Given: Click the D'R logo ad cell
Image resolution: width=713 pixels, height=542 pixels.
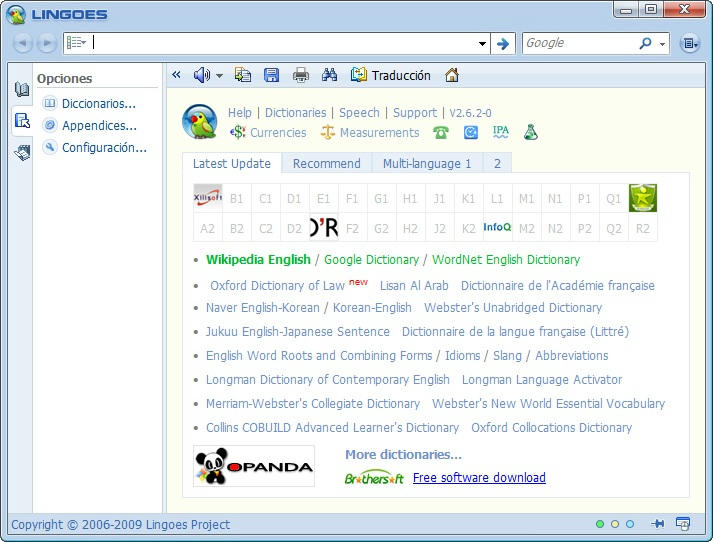Looking at the screenshot, I should (324, 227).
